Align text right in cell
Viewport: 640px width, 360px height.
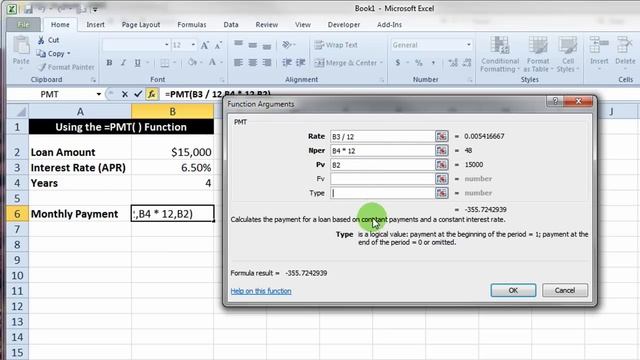point(267,62)
